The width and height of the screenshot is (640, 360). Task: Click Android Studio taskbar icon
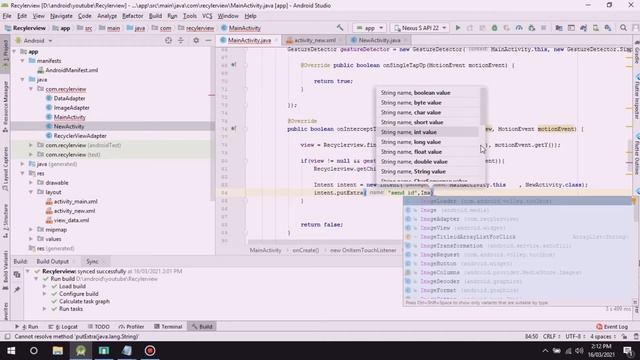point(81,351)
